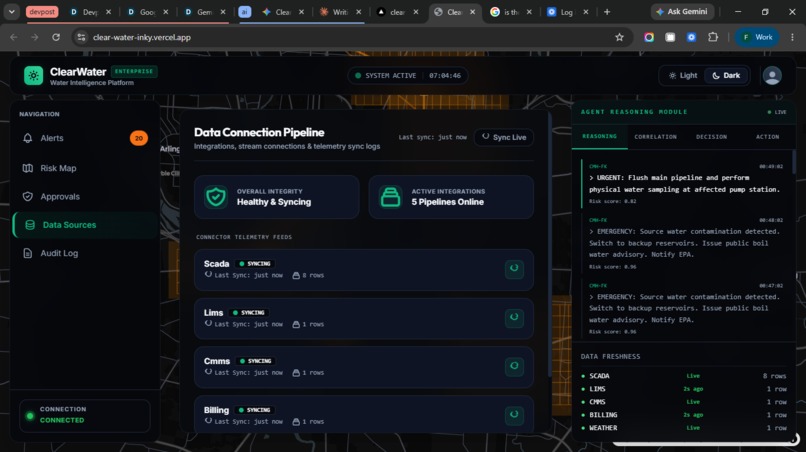Click the SCADA row in Data Freshness

tap(684, 376)
